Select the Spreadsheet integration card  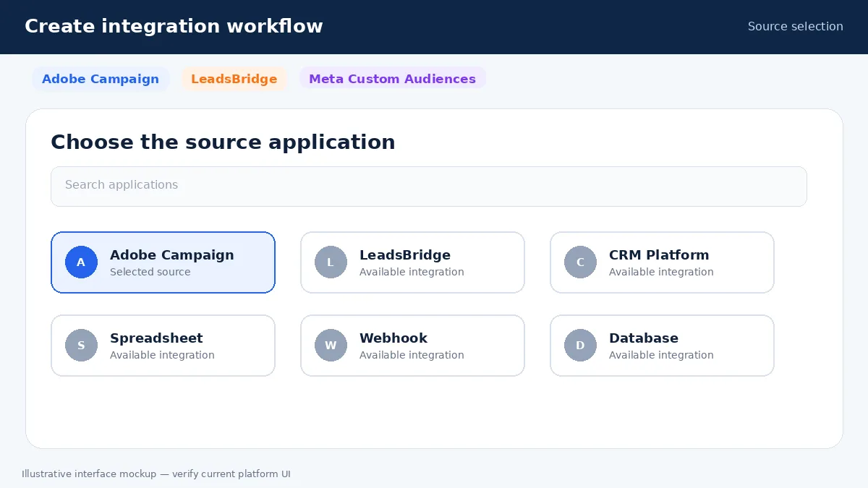(163, 346)
